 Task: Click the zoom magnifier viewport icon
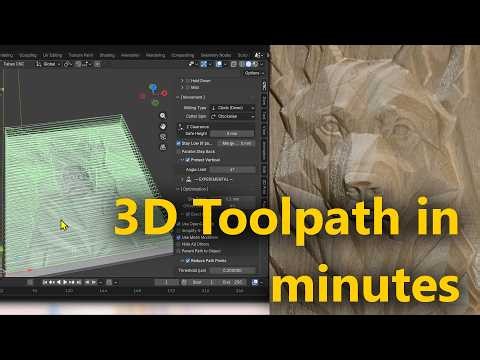tap(163, 116)
